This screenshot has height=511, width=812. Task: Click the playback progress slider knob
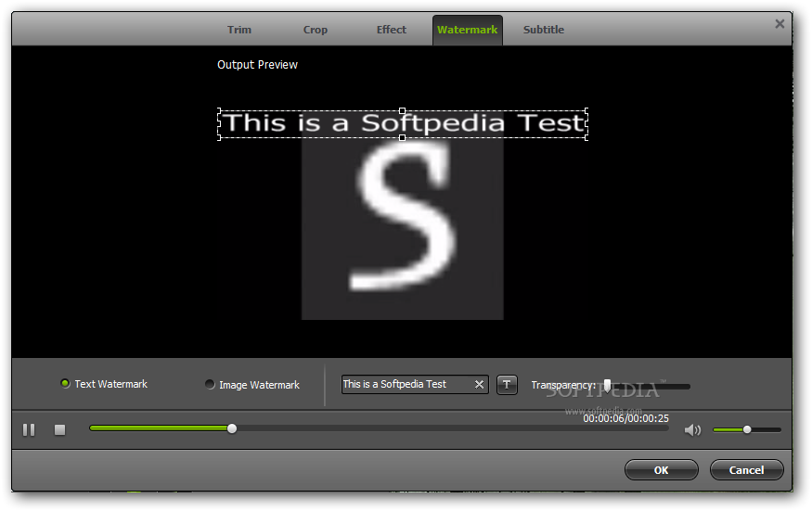[232, 428]
